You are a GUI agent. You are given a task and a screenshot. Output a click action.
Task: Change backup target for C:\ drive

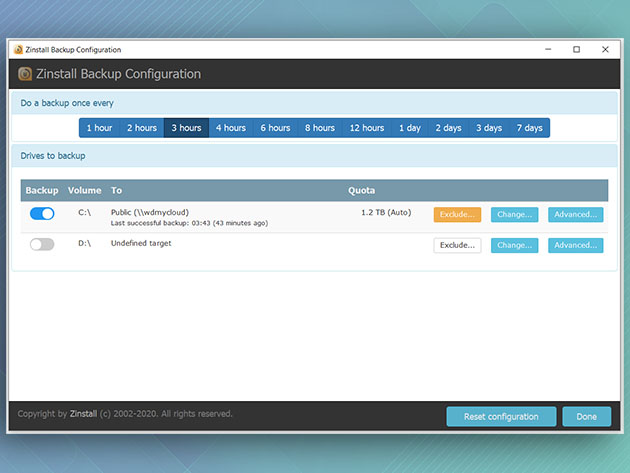[x=514, y=215]
